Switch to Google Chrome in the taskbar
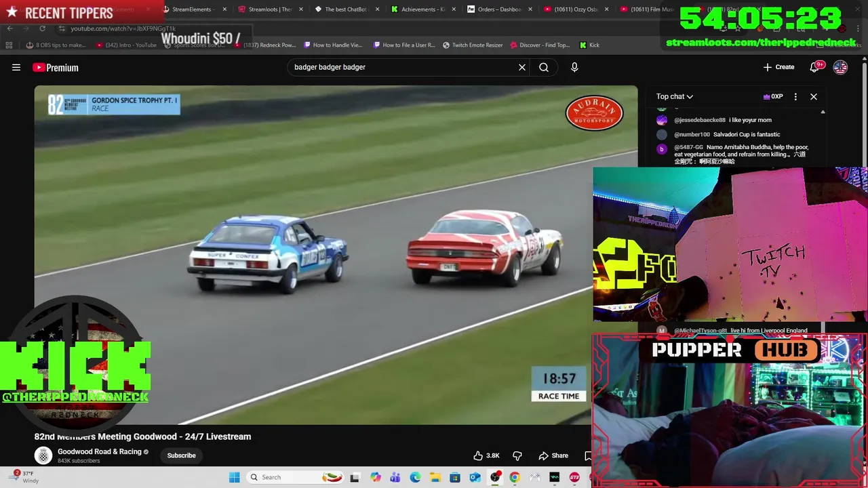 (x=515, y=477)
